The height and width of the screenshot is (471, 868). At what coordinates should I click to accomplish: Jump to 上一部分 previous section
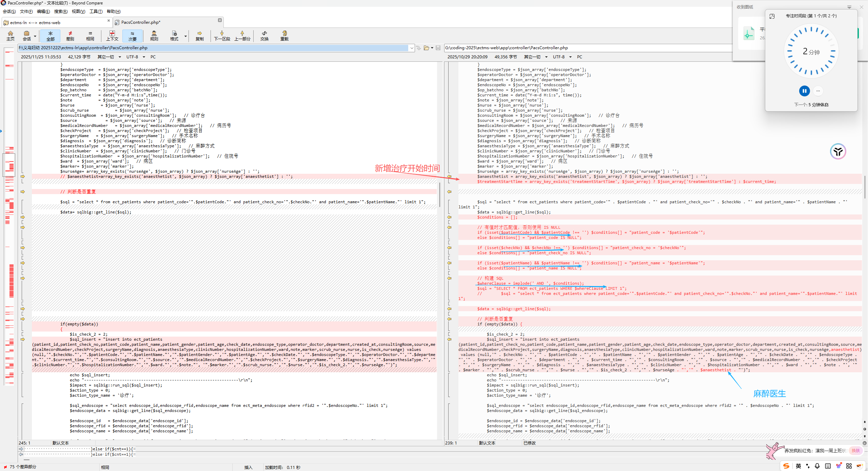pyautogui.click(x=242, y=36)
